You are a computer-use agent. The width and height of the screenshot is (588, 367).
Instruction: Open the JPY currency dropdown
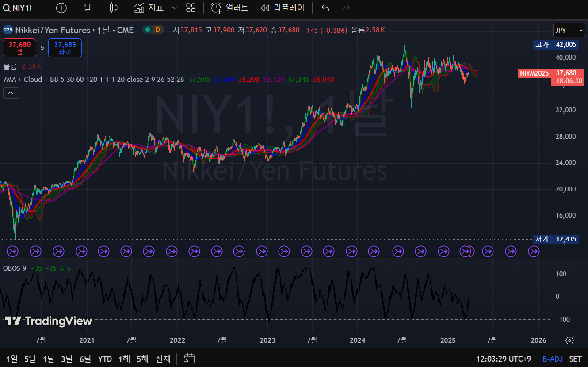click(569, 30)
